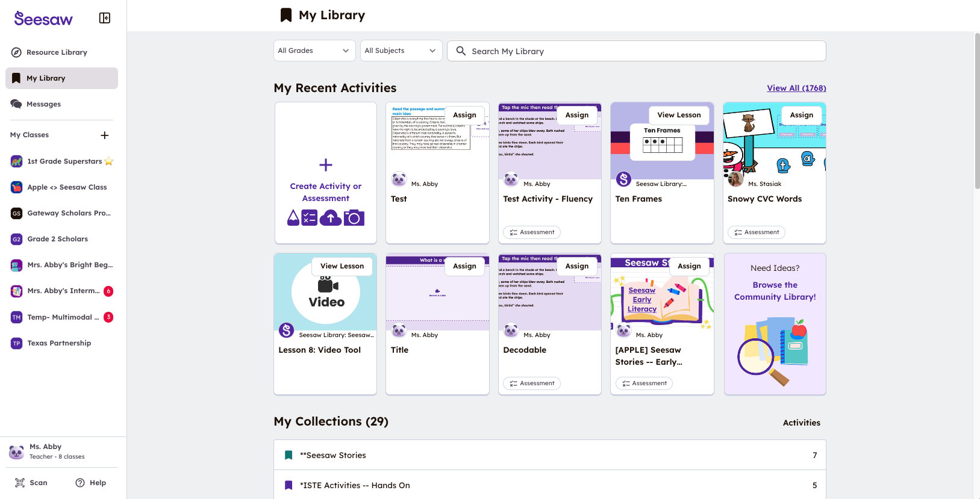Click Temp- Multimodal notification badge 3
The height and width of the screenshot is (499, 980).
(108, 317)
